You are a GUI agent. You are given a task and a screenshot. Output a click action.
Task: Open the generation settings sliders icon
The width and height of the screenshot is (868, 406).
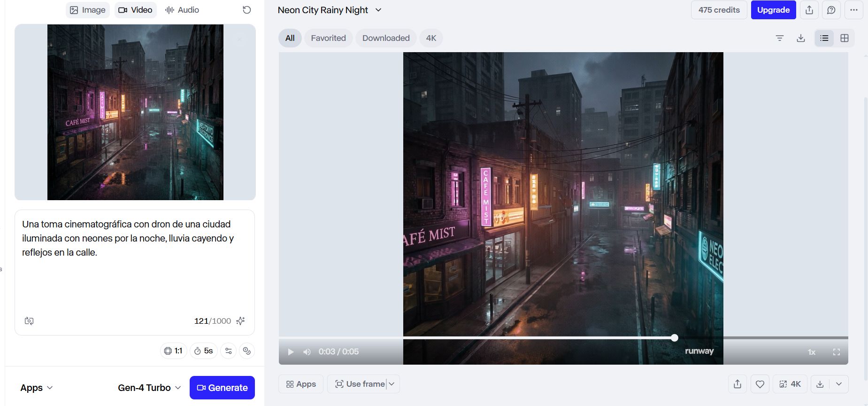(229, 351)
